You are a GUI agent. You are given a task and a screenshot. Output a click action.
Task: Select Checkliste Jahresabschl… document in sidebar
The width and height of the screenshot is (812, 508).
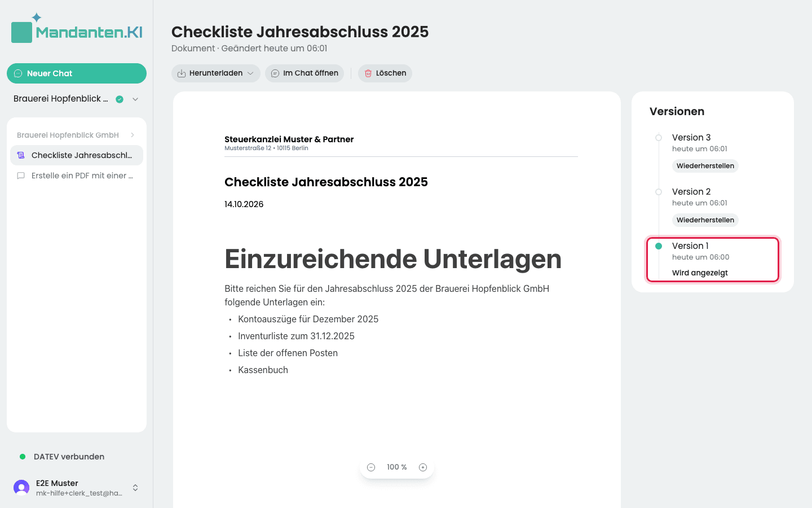tap(77, 155)
